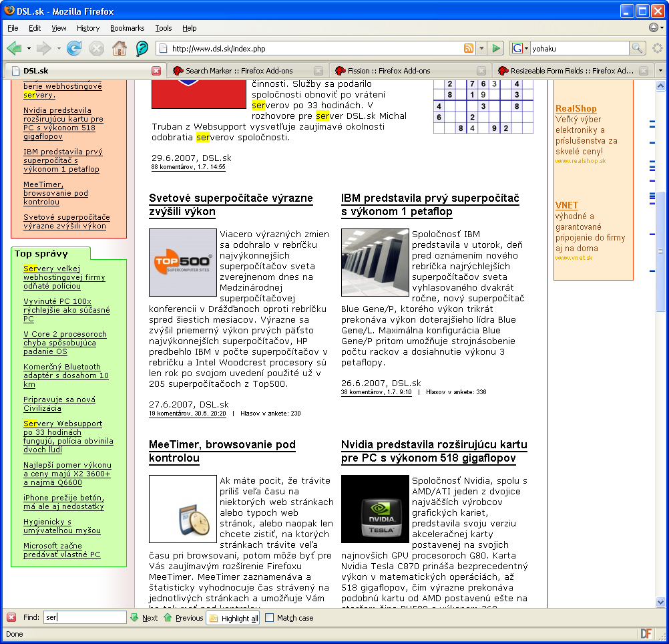Expand the address bar history dropdown
This screenshot has height=644, width=669.
(x=481, y=48)
